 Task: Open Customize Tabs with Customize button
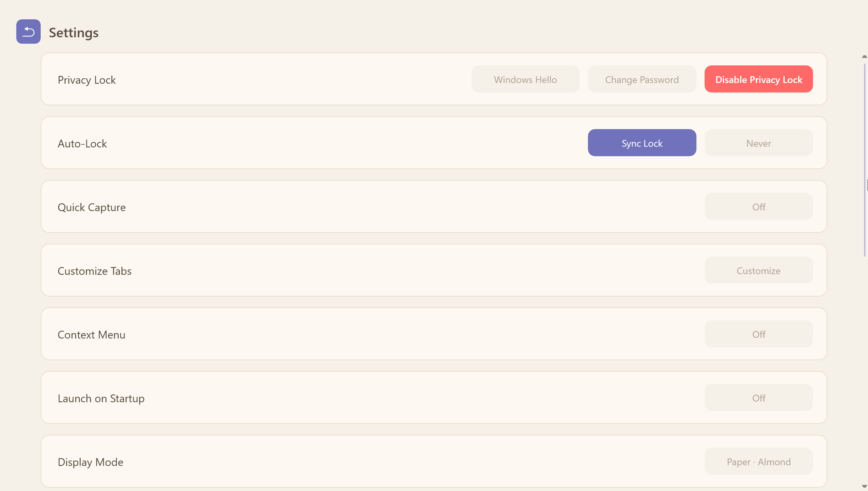click(758, 270)
